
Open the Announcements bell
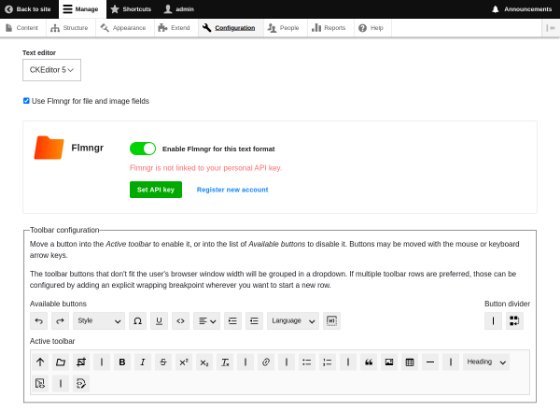pyautogui.click(x=522, y=9)
